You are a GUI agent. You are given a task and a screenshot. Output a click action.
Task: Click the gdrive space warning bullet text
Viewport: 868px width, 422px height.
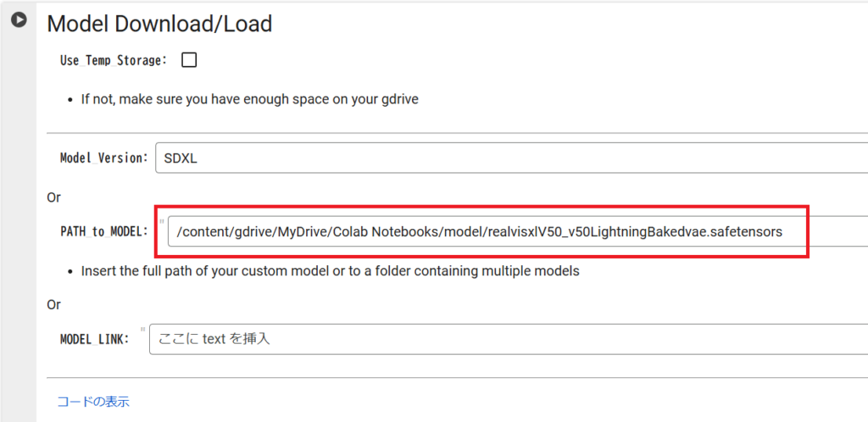249,99
